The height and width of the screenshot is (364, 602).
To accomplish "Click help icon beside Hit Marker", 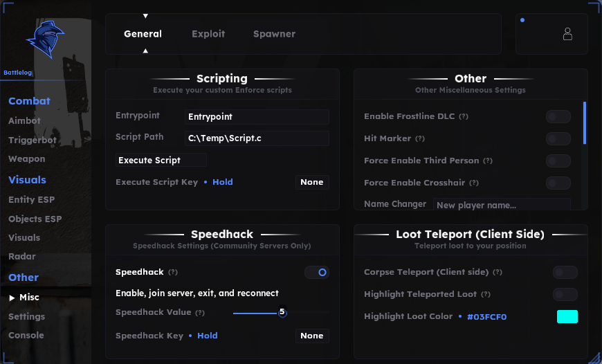I will click(420, 138).
